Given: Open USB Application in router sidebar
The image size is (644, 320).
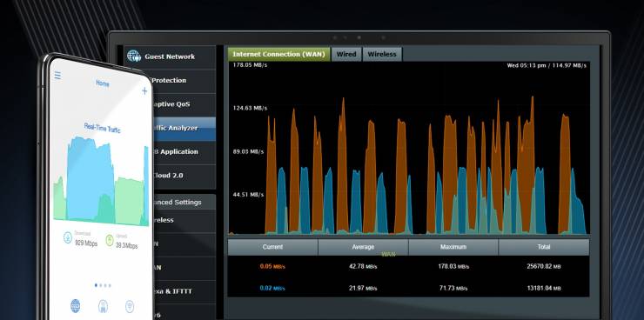Looking at the screenshot, I should point(184,152).
